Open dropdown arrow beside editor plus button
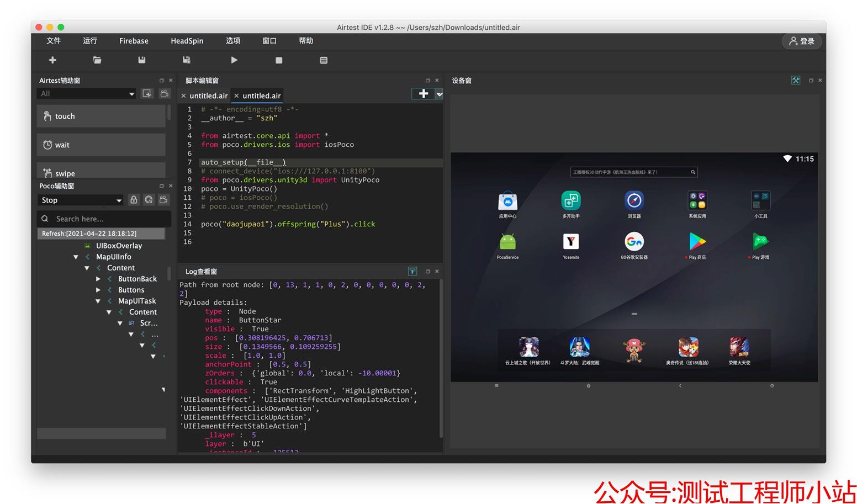The height and width of the screenshot is (504, 857). [x=439, y=94]
